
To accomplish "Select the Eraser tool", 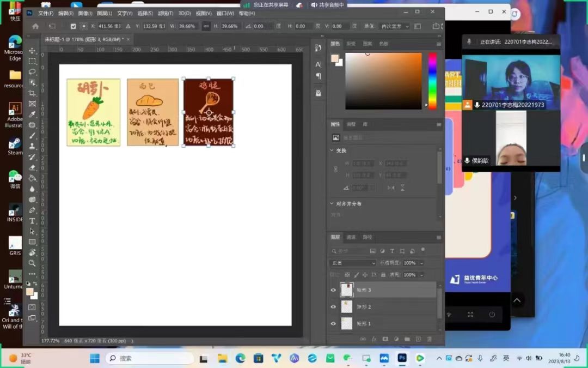I will [x=32, y=167].
